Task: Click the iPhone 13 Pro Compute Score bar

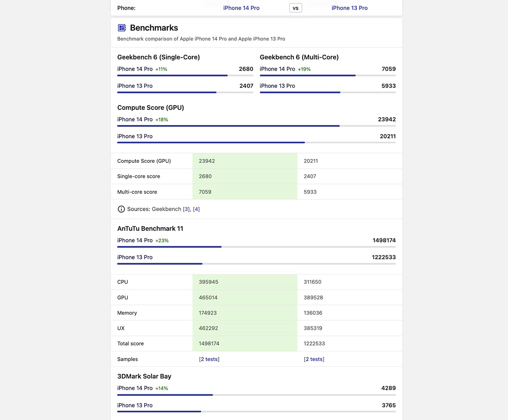Action: 256,143
